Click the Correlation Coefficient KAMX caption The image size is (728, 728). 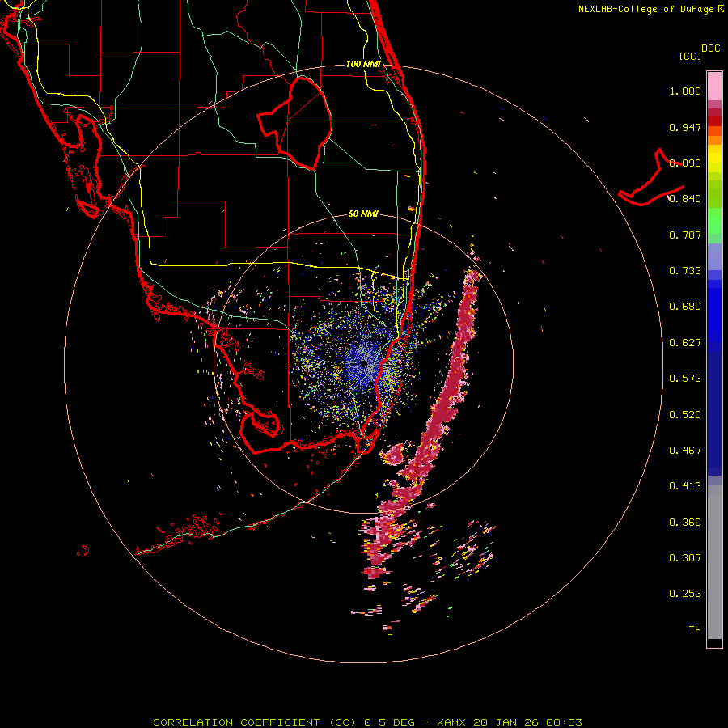pyautogui.click(x=367, y=722)
